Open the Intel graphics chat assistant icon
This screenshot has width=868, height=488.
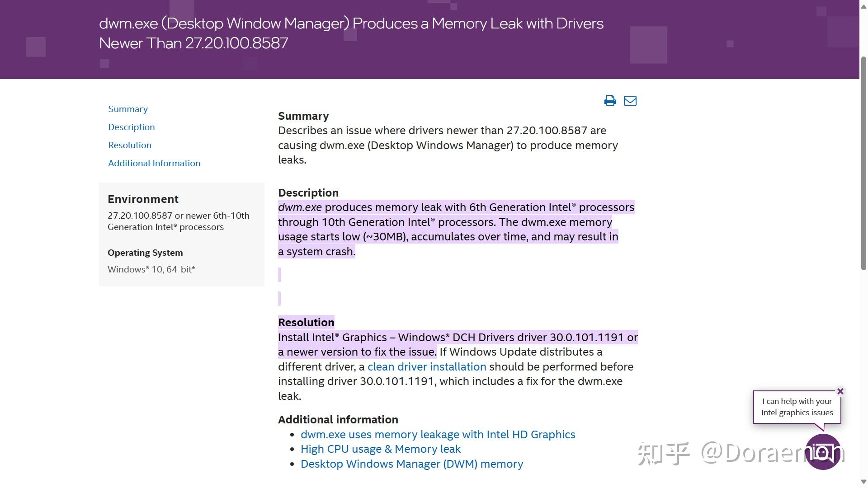tap(823, 451)
